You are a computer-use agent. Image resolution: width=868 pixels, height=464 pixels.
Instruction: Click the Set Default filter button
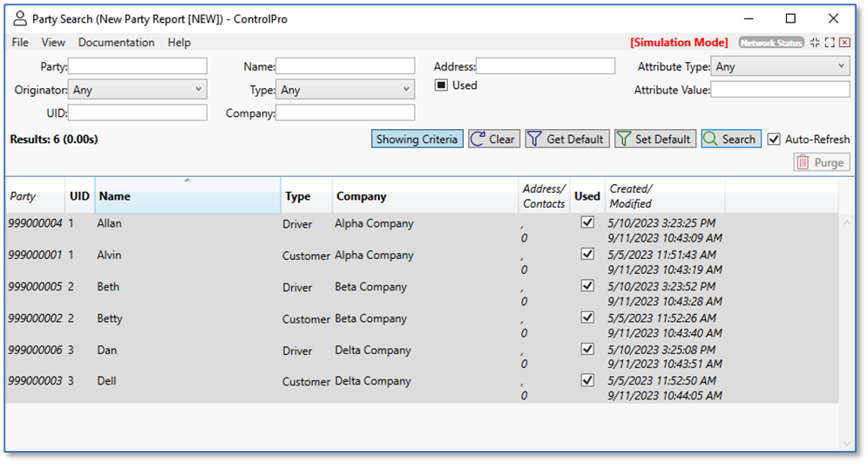(654, 140)
